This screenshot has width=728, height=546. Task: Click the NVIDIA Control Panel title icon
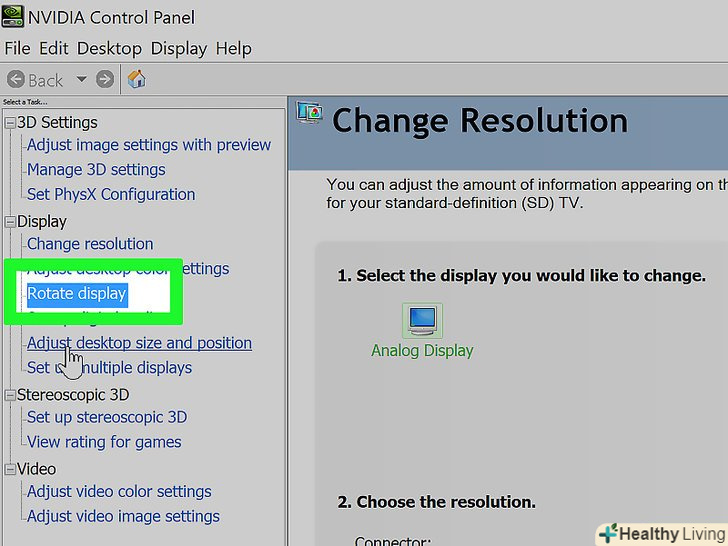pyautogui.click(x=13, y=17)
